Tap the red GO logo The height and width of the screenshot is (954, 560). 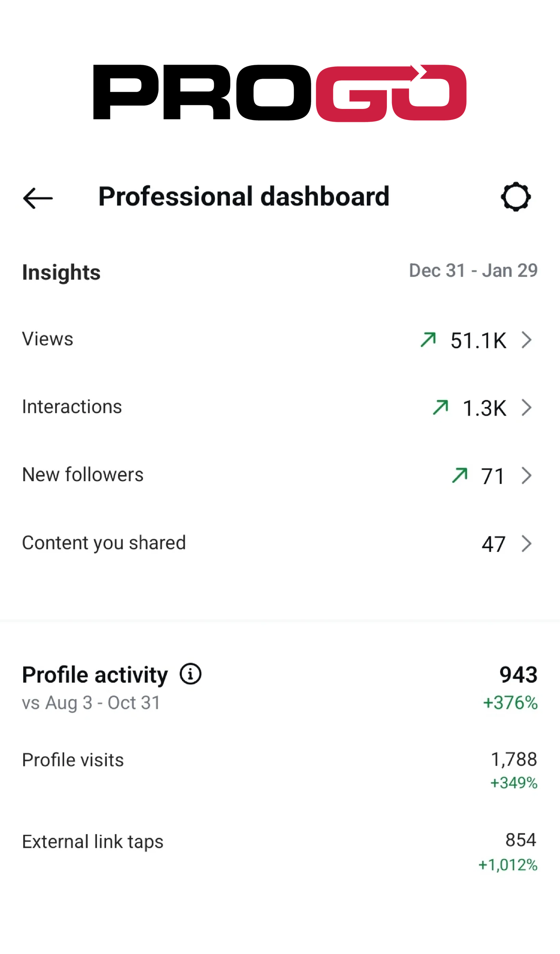tap(390, 93)
